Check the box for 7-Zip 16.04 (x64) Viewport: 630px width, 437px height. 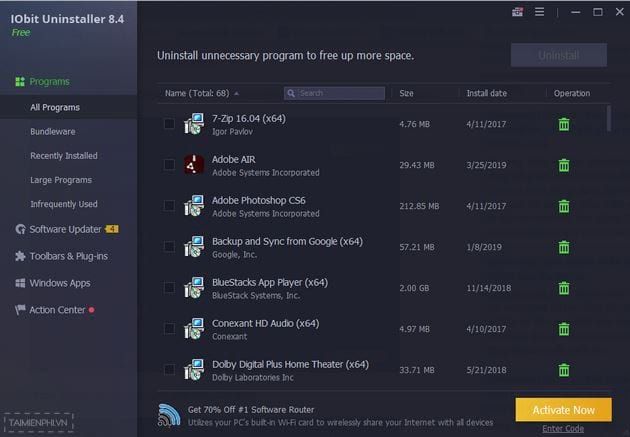click(x=169, y=123)
